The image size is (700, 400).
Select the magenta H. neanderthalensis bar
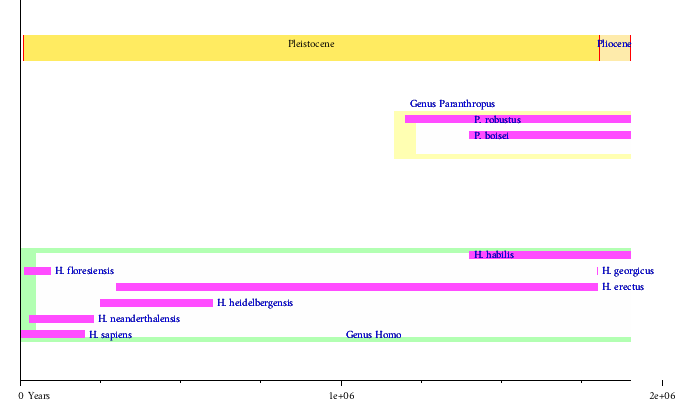click(62, 319)
